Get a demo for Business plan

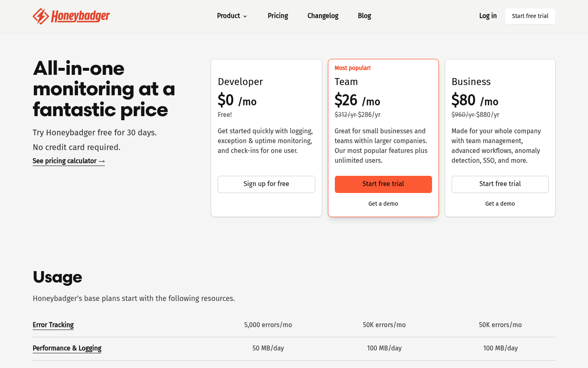point(500,204)
